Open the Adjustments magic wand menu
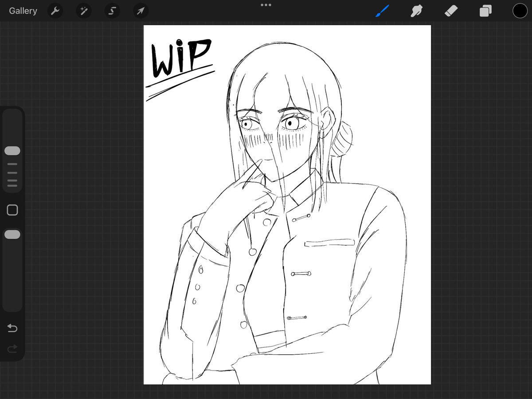This screenshot has width=532, height=399. (83, 11)
